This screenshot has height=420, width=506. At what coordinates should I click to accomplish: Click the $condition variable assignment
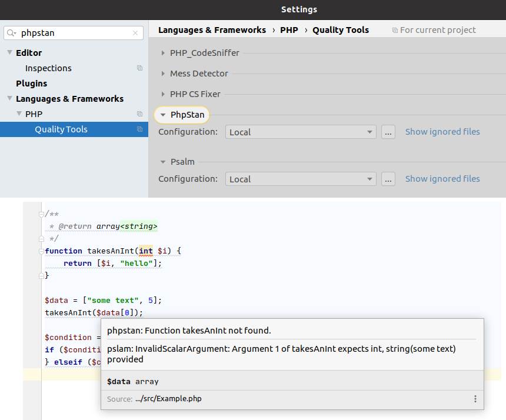(x=68, y=338)
